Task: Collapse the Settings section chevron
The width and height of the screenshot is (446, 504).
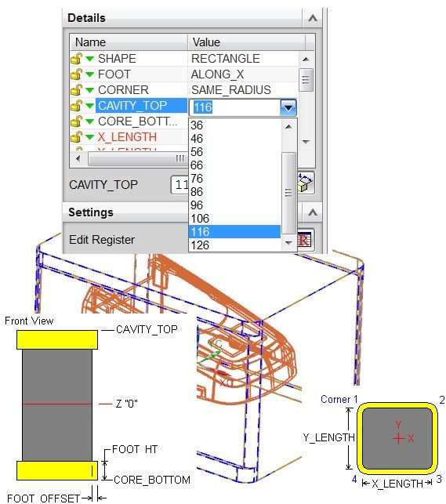Action: (312, 212)
